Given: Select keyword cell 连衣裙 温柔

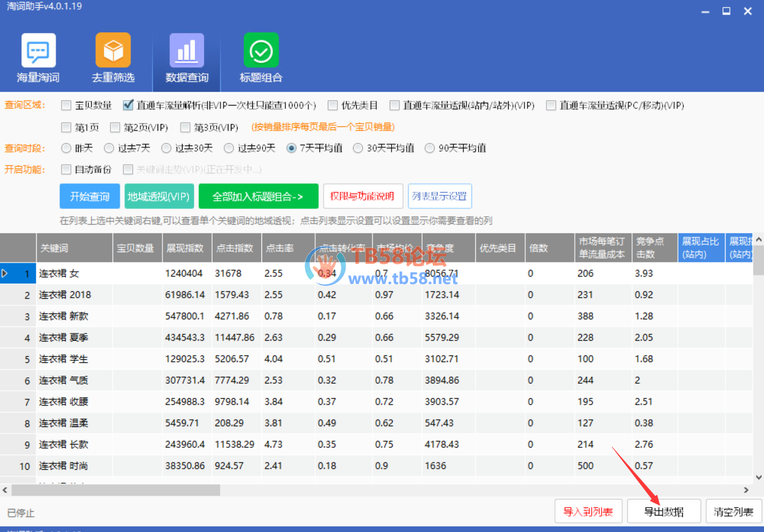Looking at the screenshot, I should (75, 423).
